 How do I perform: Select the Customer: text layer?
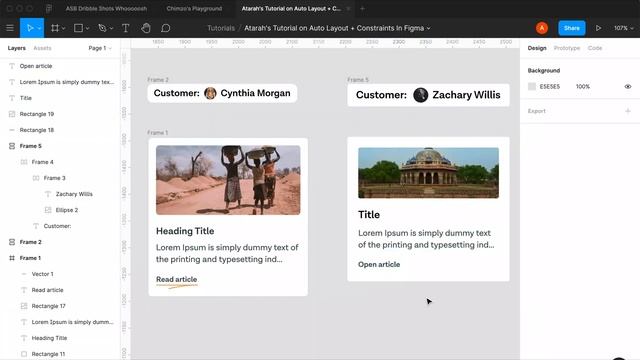[x=57, y=226]
